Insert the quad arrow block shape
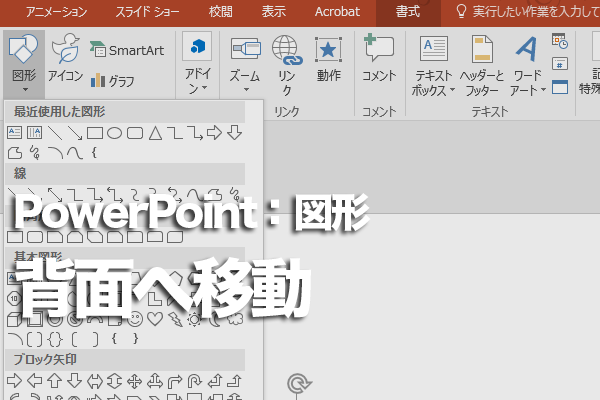600x400 pixels. [x=135, y=381]
